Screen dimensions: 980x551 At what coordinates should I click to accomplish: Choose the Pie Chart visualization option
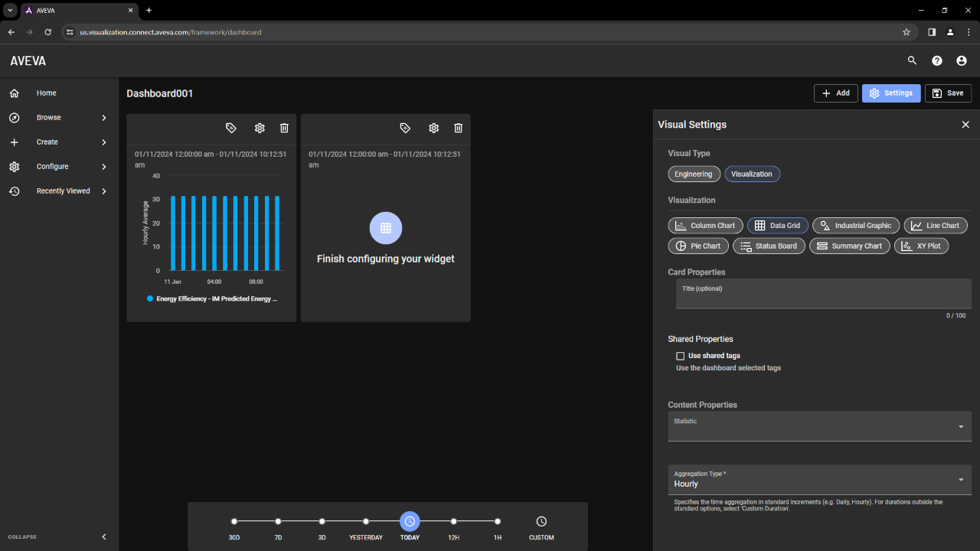[698, 246]
